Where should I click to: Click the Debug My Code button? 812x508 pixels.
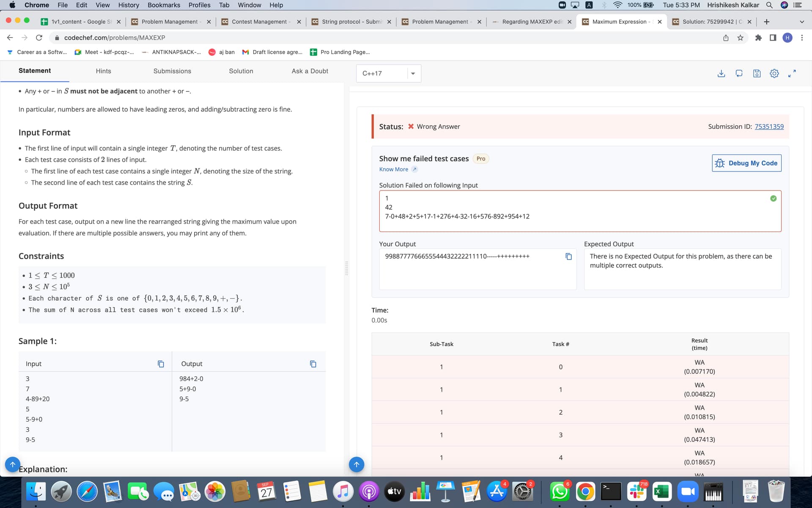point(746,163)
